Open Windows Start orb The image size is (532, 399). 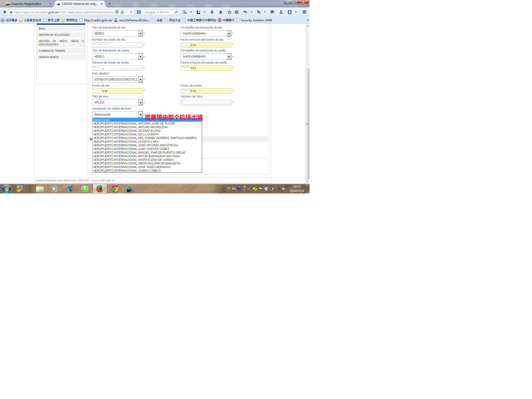7,189
